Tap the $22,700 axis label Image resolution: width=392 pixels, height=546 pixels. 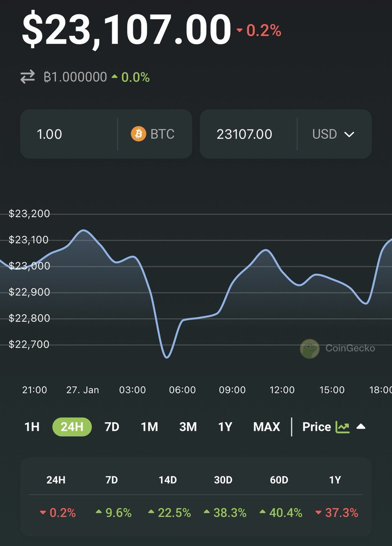(x=29, y=344)
